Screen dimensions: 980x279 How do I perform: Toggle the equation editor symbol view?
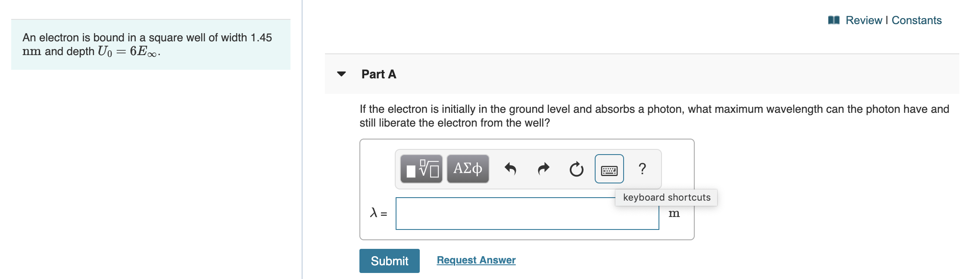468,169
